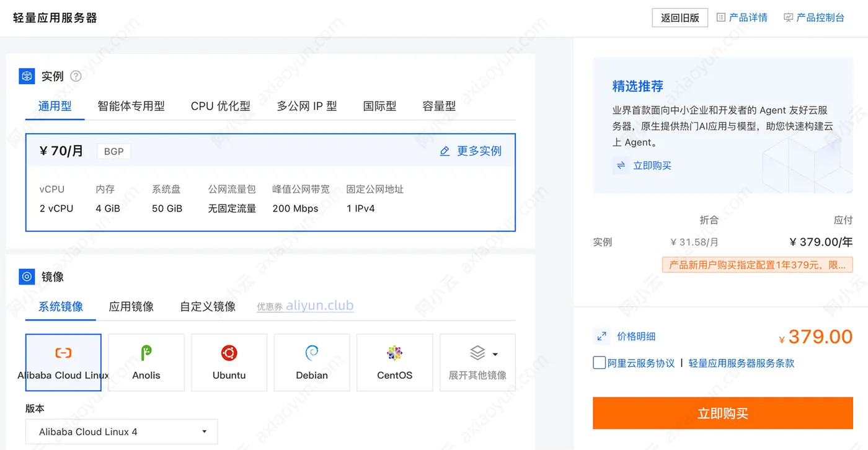Expand 展开其他镜像 to show more images
This screenshot has height=450, width=868.
(x=477, y=363)
